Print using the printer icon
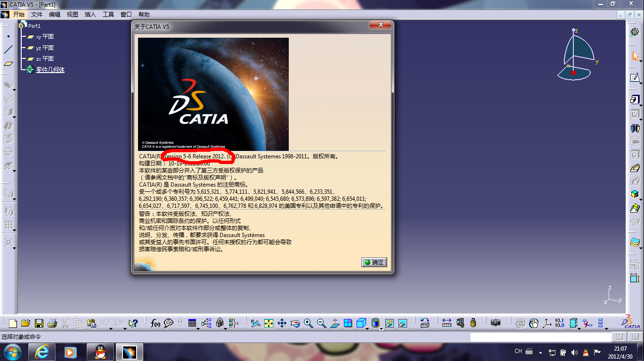The width and height of the screenshot is (644, 361). coord(52,323)
